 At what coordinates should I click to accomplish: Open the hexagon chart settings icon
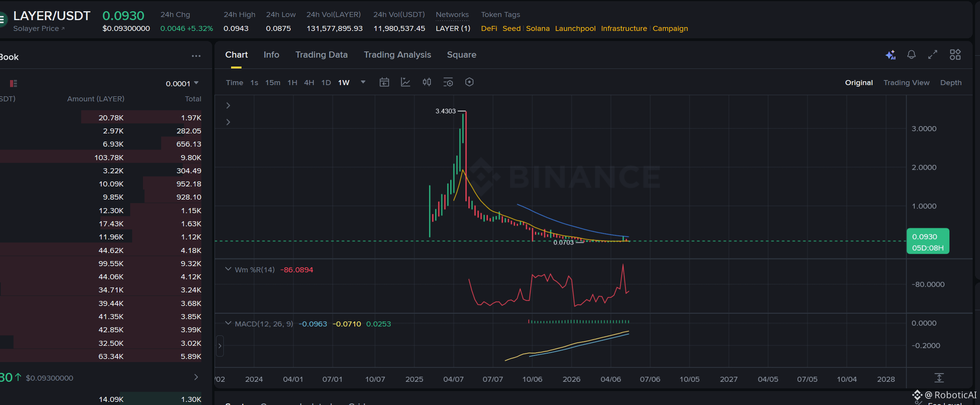[469, 82]
